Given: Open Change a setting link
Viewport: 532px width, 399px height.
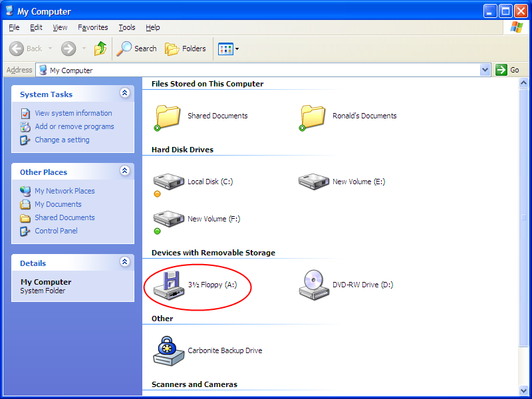Looking at the screenshot, I should (62, 140).
